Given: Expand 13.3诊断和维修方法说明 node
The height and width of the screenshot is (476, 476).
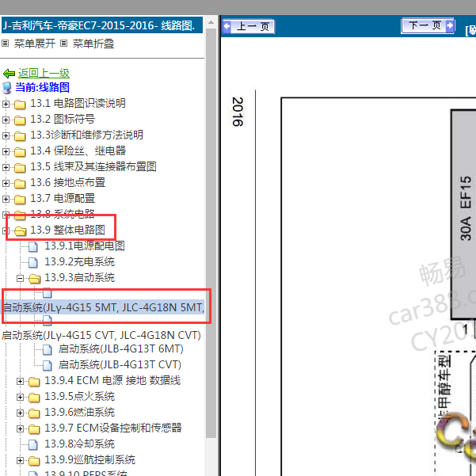Looking at the screenshot, I should (x=6, y=135).
